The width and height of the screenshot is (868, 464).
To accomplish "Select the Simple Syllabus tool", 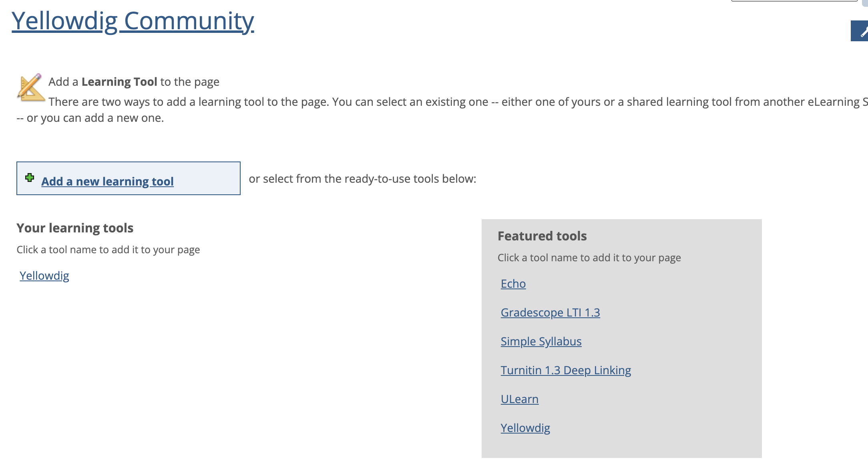I will 541,341.
